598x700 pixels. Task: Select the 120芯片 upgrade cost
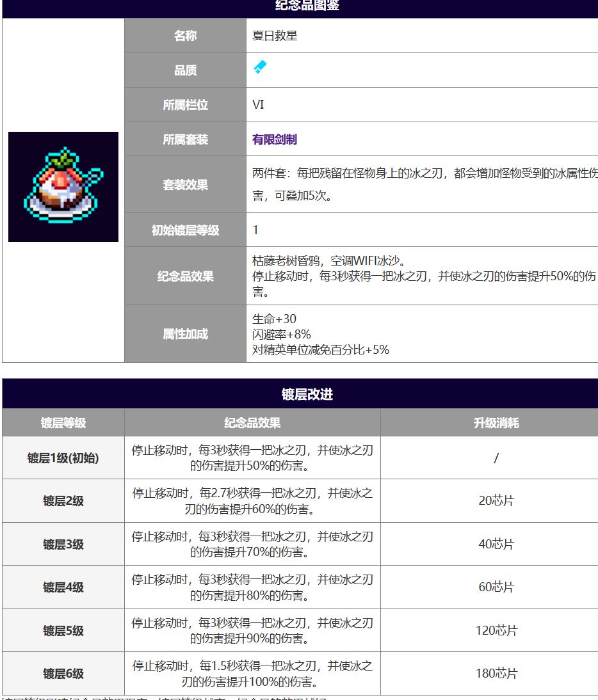point(496,630)
